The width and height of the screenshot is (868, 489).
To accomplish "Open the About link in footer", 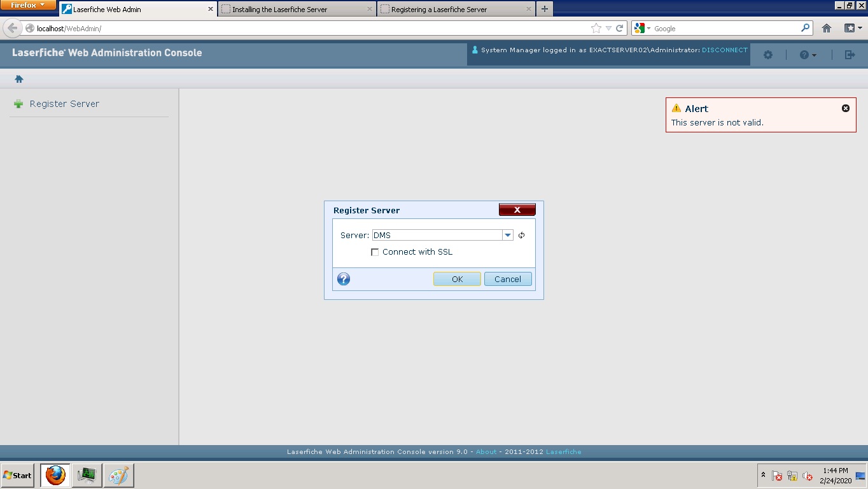I will (x=486, y=452).
